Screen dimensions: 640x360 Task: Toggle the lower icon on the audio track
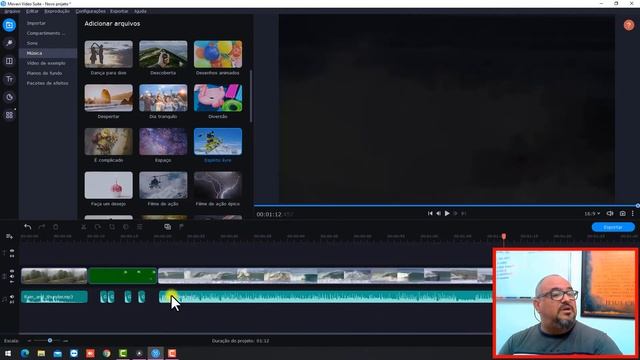pyautogui.click(x=12, y=302)
